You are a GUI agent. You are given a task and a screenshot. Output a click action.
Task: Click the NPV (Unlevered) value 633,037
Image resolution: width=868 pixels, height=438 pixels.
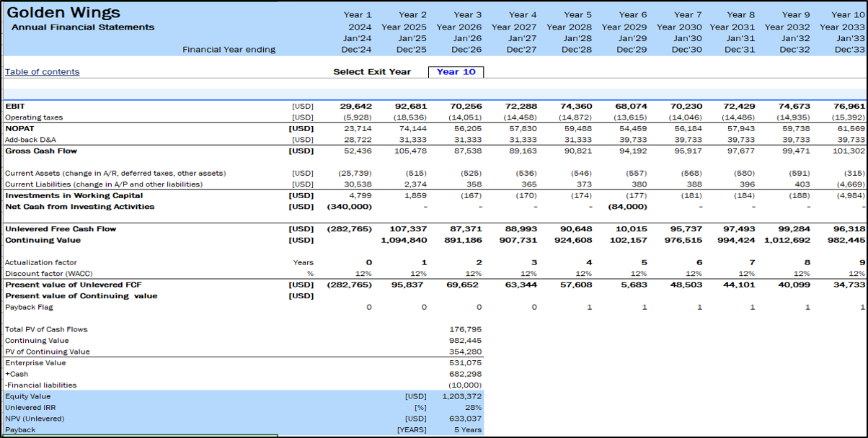(465, 419)
